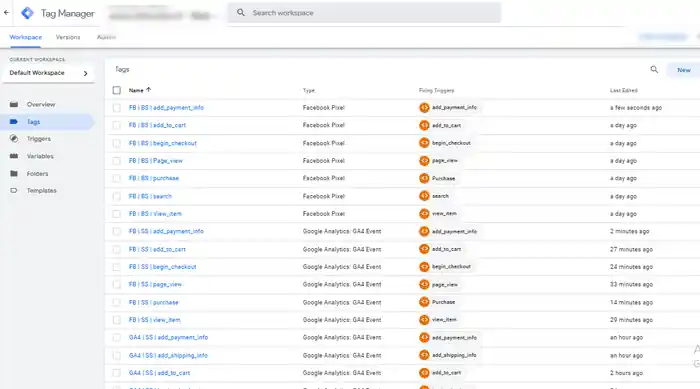This screenshot has height=389, width=700.
Task: Click trigger icon in FB | SS | page_view row
Action: tap(424, 284)
